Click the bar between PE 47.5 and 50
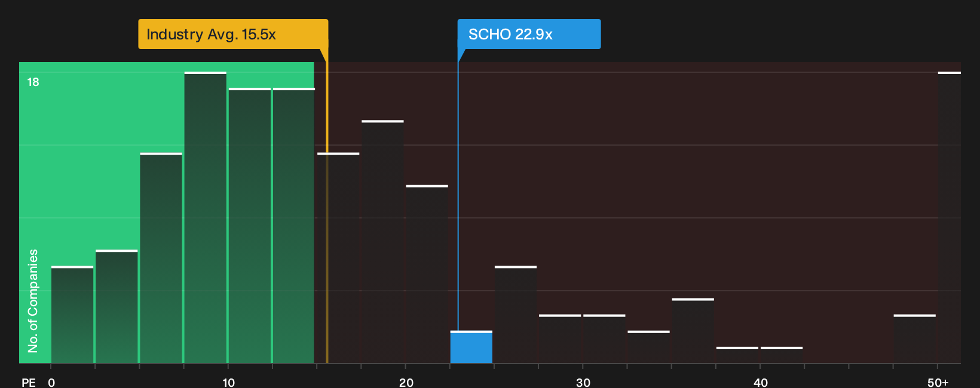This screenshot has width=980, height=388. tap(915, 338)
